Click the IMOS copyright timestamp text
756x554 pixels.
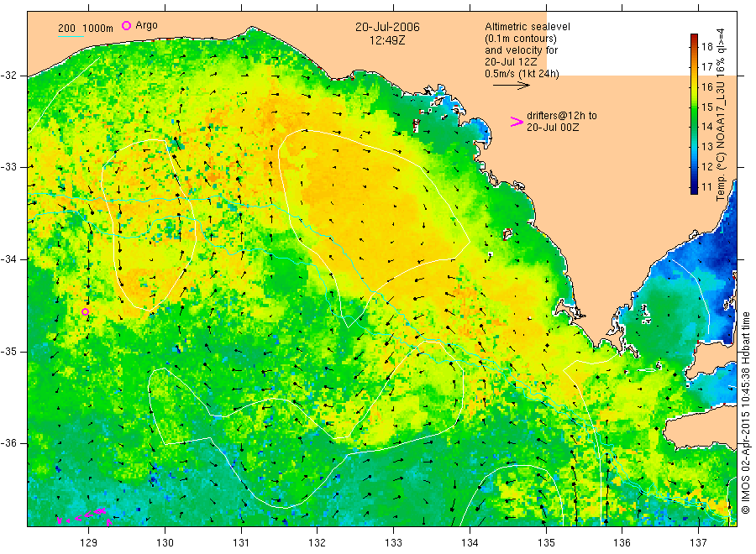[746, 412]
